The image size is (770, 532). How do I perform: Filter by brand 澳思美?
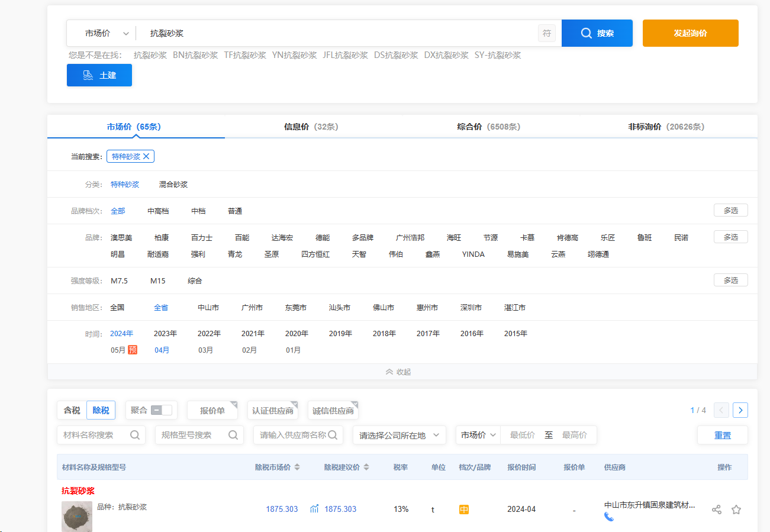tap(121, 237)
